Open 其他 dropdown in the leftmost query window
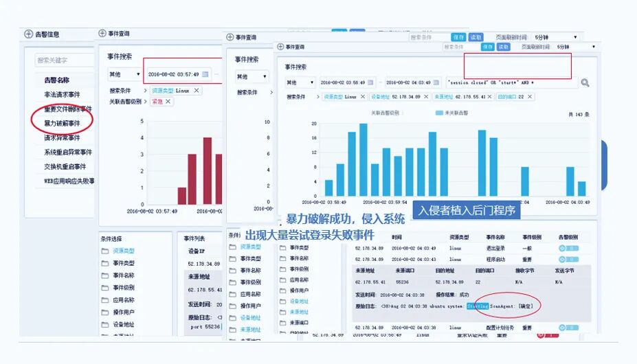637x364 pixels. coord(124,74)
